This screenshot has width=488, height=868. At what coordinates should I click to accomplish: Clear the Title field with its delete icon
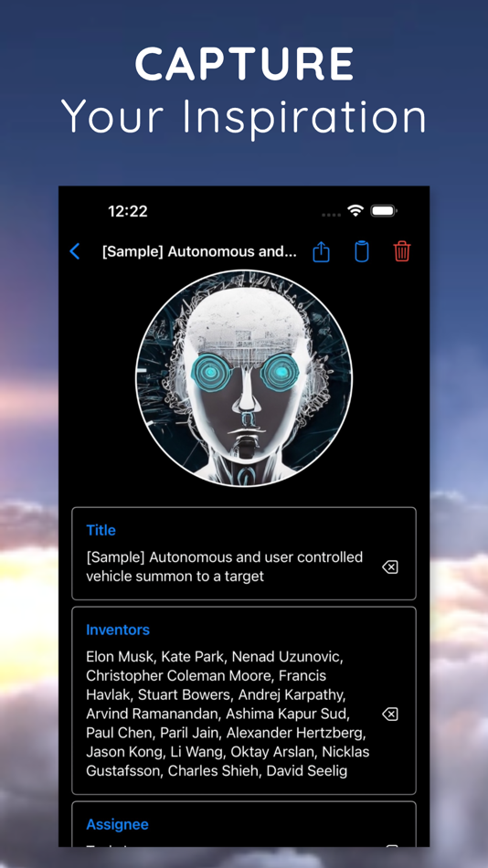point(390,566)
